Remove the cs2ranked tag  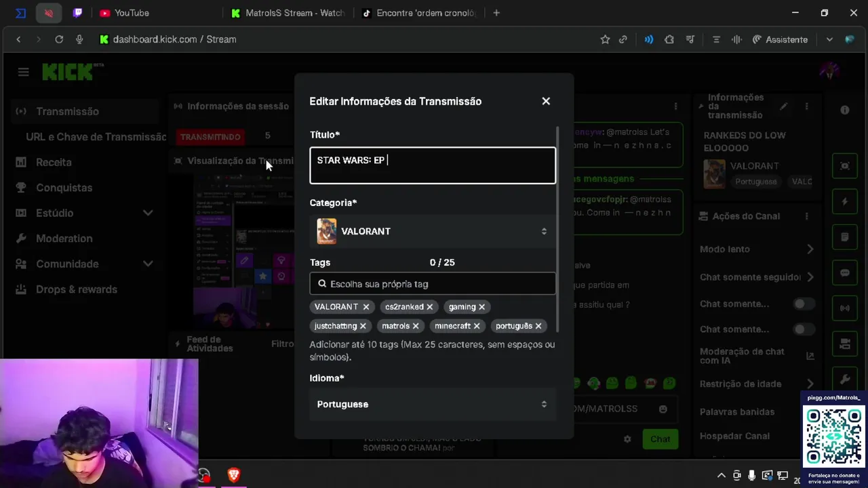point(429,307)
